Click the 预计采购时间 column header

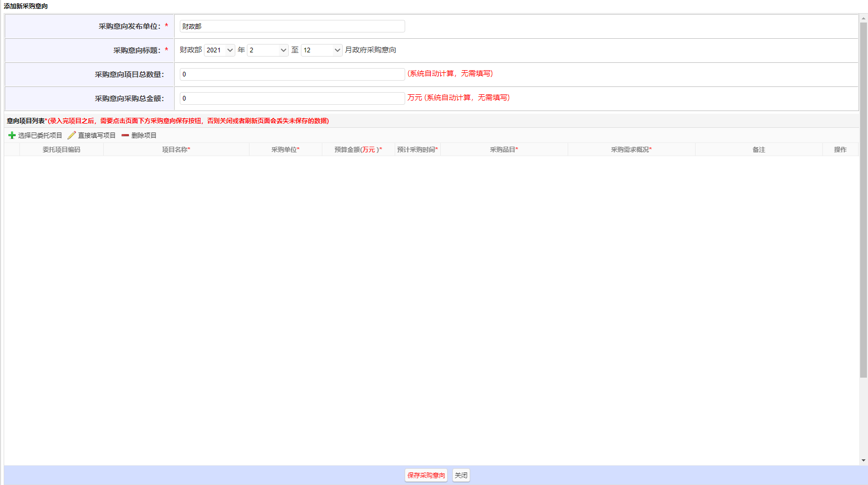417,150
